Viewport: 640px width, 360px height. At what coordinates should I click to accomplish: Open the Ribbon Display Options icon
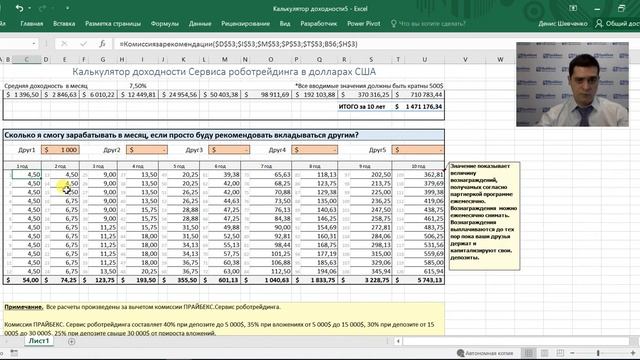click(573, 8)
